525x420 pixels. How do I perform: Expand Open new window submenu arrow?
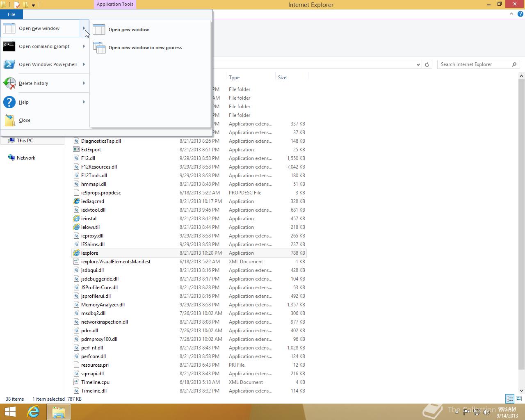[x=84, y=28]
